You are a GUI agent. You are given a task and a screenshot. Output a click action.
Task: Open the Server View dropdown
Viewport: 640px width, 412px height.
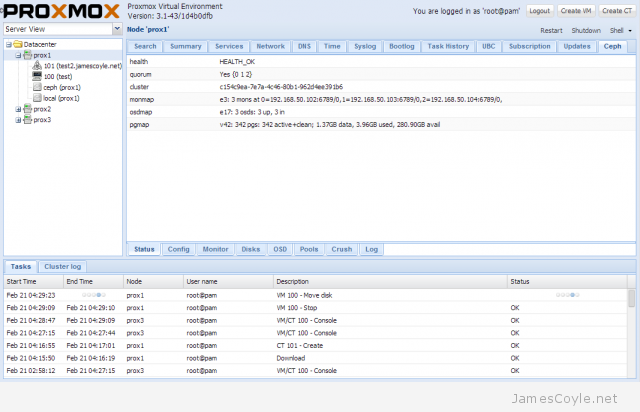coord(117,29)
